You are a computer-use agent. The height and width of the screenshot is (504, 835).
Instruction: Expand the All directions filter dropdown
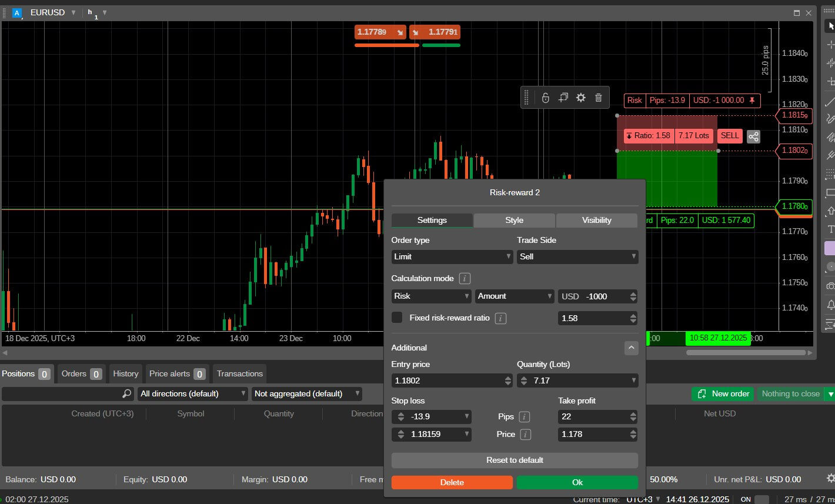pyautogui.click(x=193, y=393)
